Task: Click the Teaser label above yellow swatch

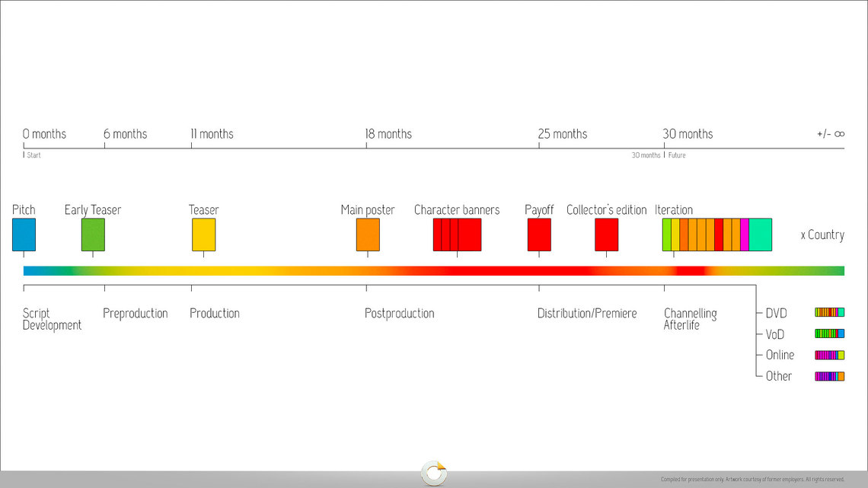Action: point(204,209)
